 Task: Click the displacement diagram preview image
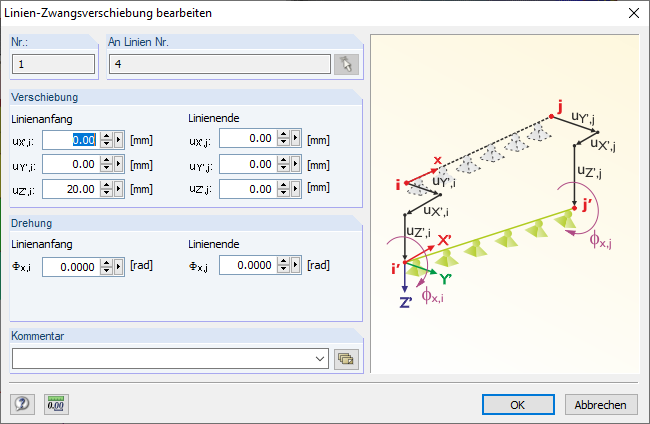[505, 204]
